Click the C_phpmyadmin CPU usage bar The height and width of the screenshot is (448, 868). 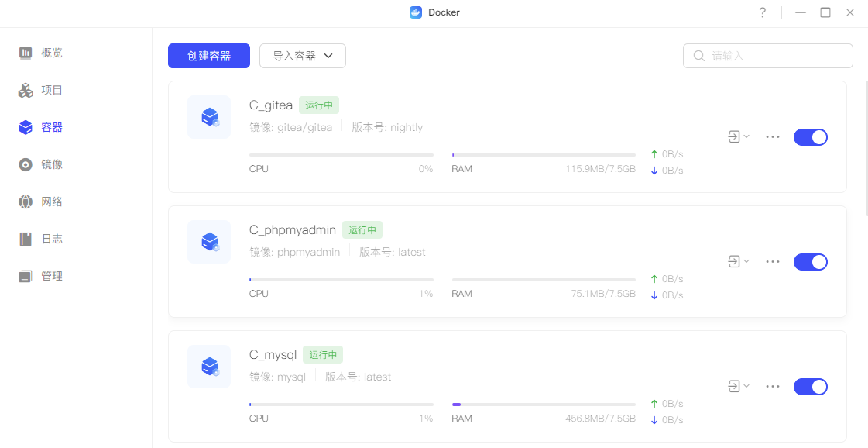point(341,280)
